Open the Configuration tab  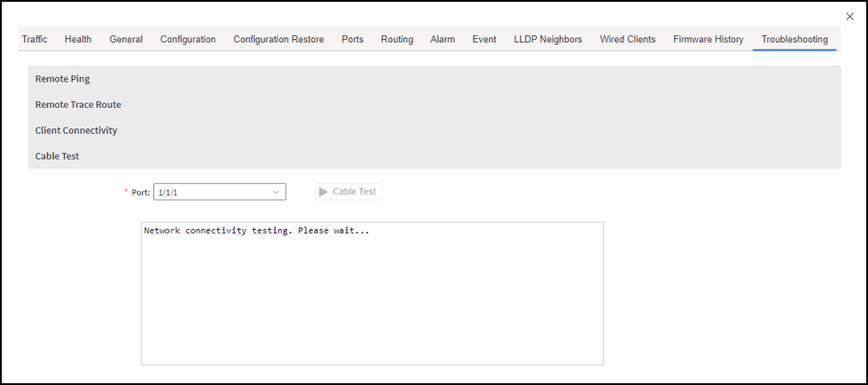188,39
